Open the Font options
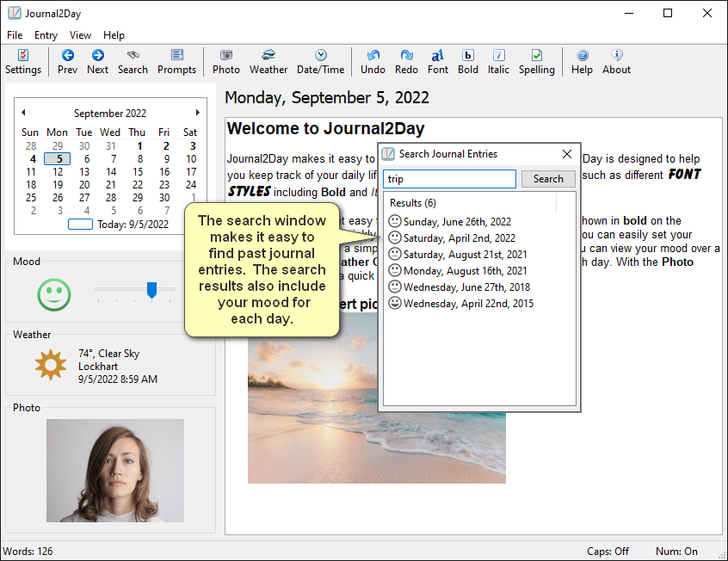728x561 pixels. (438, 62)
